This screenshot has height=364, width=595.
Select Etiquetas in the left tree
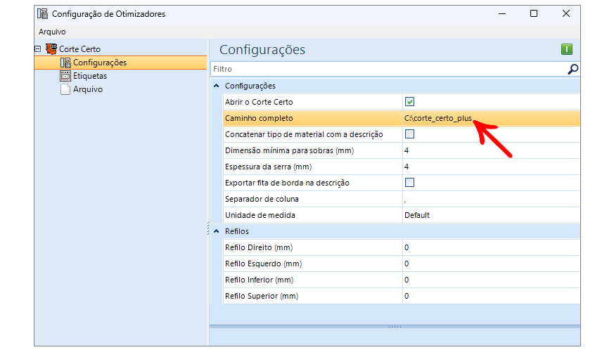[x=90, y=76]
